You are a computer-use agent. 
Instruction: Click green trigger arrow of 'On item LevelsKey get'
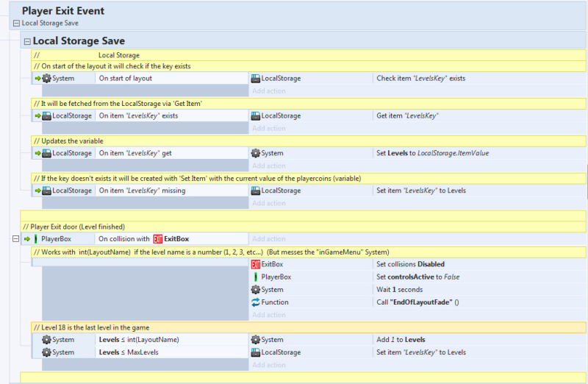pos(37,153)
